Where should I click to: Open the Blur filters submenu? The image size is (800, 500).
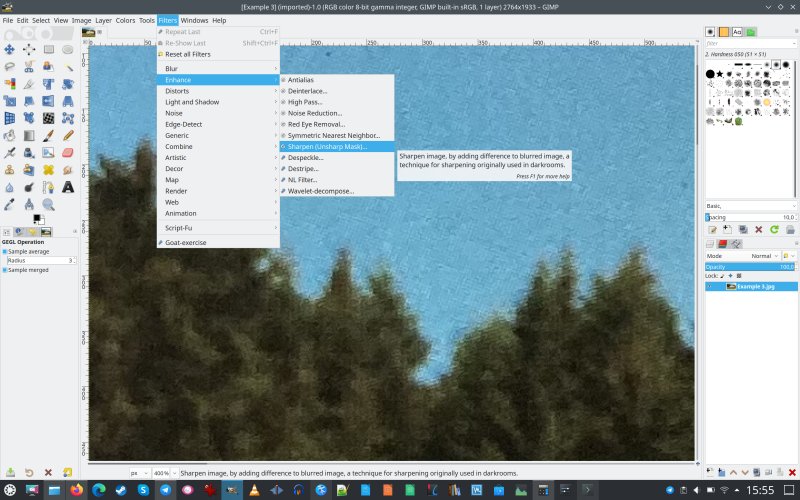point(218,68)
